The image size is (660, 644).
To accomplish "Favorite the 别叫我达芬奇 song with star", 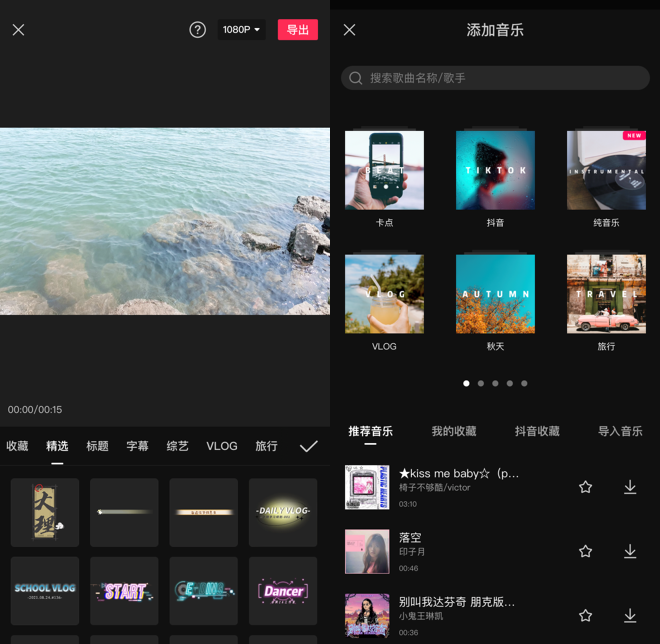I will click(x=585, y=616).
